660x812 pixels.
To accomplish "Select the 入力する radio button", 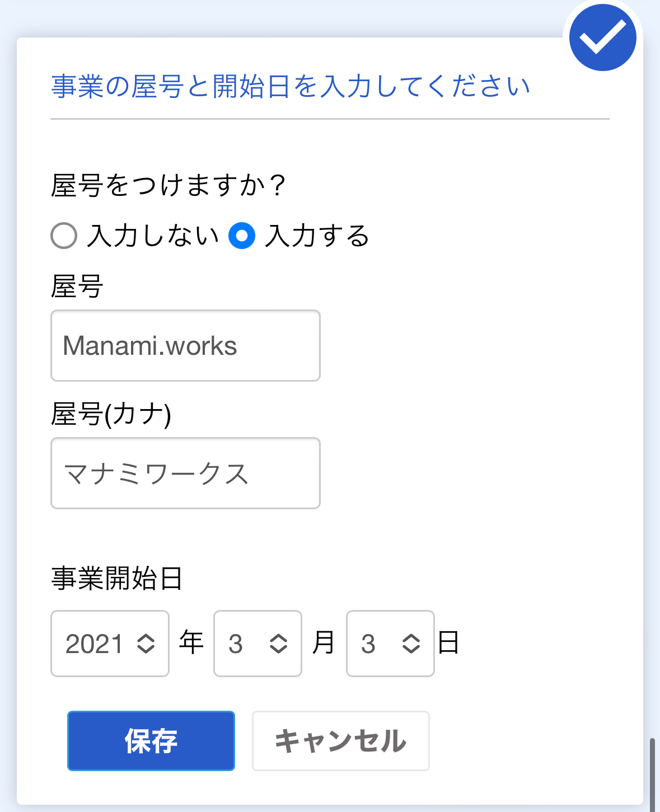I will [x=242, y=236].
